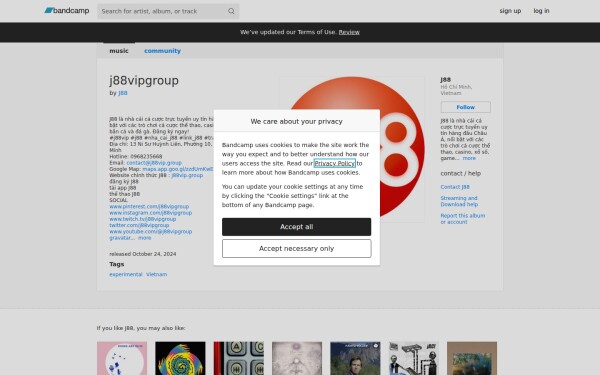The image size is (600, 375).
Task: Open the Privacy Policy link
Action: point(334,163)
